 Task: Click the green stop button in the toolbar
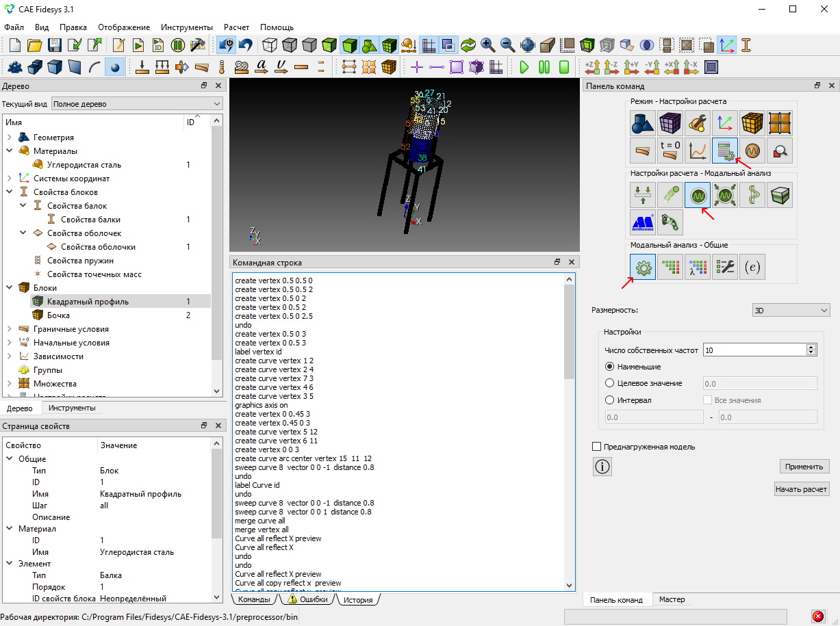564,67
